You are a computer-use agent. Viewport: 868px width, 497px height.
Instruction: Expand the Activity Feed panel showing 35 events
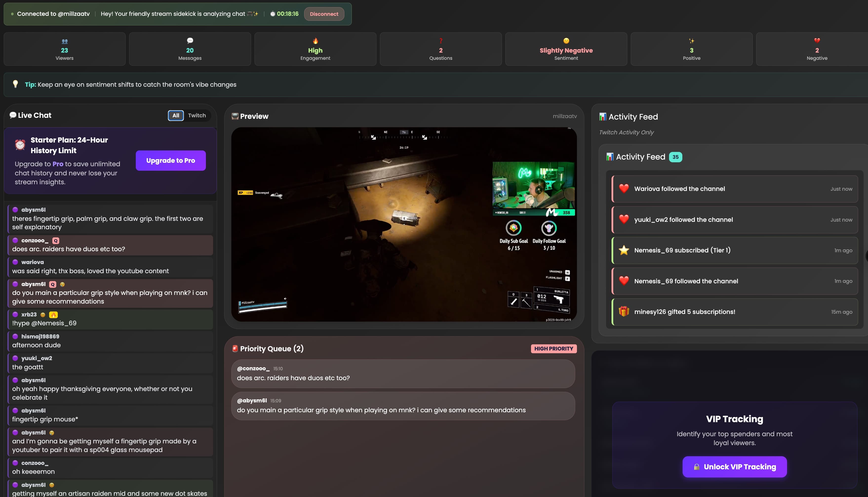coord(644,157)
